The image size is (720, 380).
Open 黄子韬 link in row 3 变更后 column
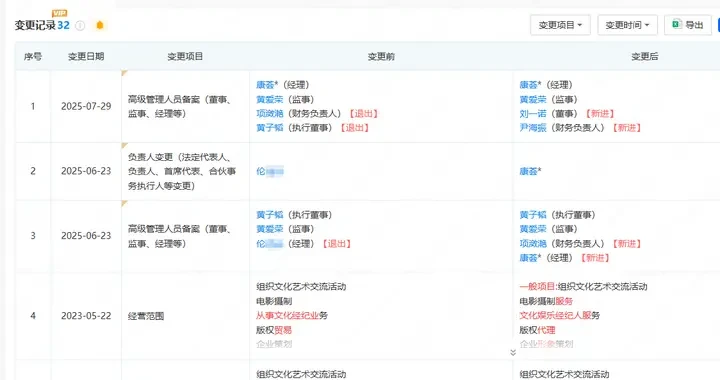pos(533,215)
